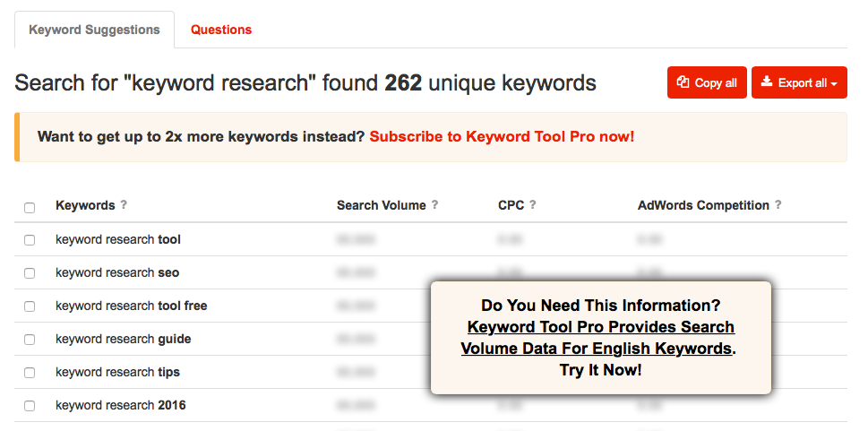Switch to the Questions tab

221,30
